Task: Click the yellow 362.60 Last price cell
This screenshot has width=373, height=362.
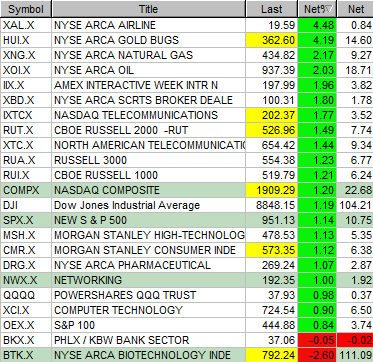Action: [271, 40]
